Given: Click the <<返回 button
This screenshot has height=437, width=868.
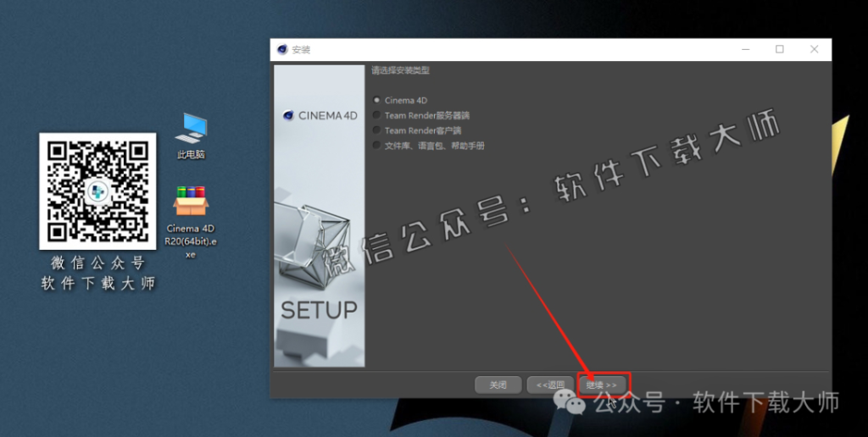Looking at the screenshot, I should (x=550, y=385).
